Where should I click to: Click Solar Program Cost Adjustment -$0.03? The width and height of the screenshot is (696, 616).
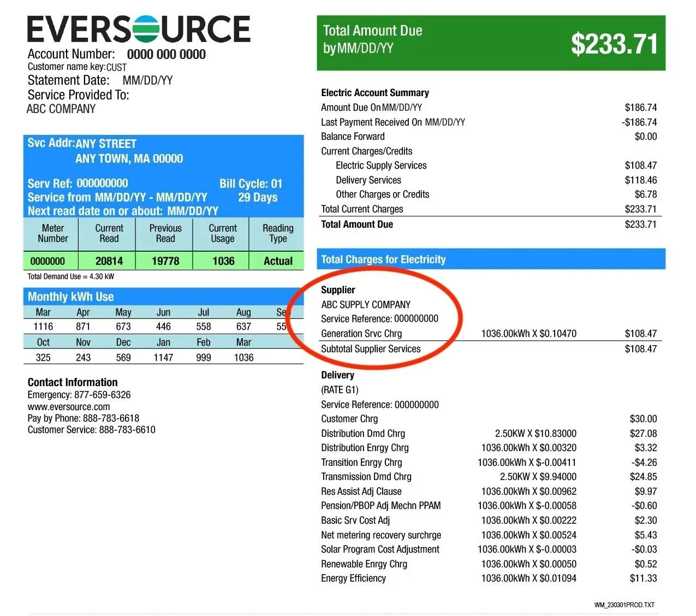[644, 549]
